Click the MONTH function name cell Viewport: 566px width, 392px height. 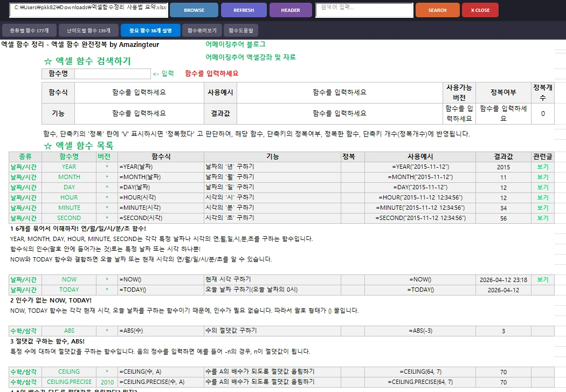point(69,177)
